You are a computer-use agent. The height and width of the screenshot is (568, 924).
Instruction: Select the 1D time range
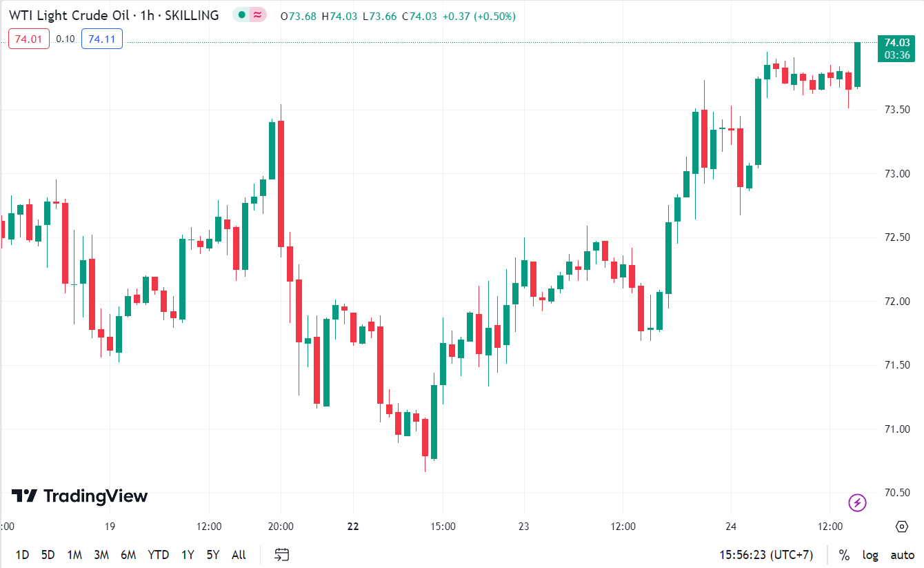click(x=22, y=555)
